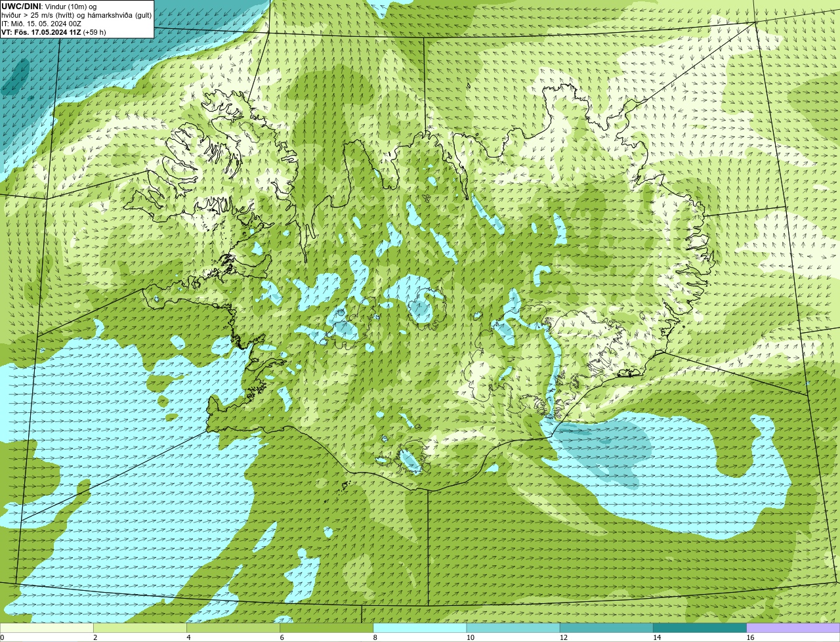Click the 2–4 m/s light green legend swatch

point(140,628)
